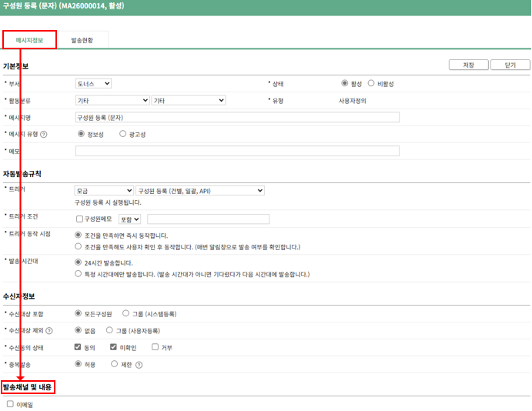Select 없음 for 수신대상 제외
532x411 pixels.
(x=78, y=329)
